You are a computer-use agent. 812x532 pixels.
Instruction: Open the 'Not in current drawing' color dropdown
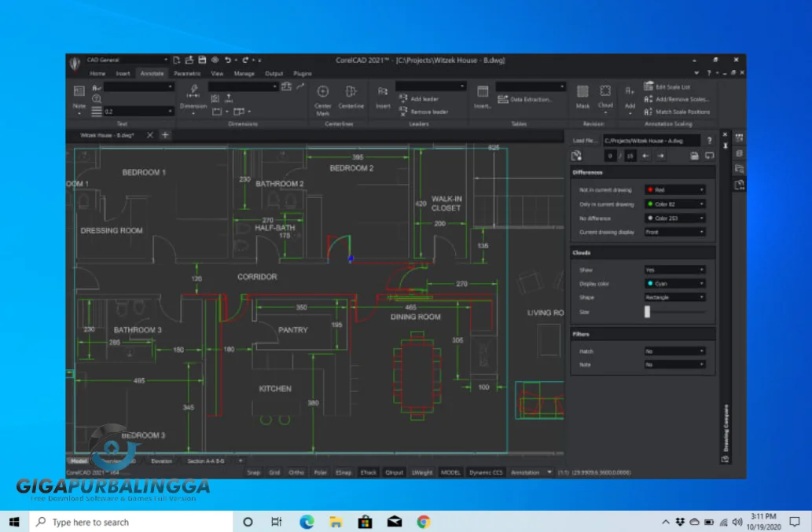pyautogui.click(x=674, y=189)
